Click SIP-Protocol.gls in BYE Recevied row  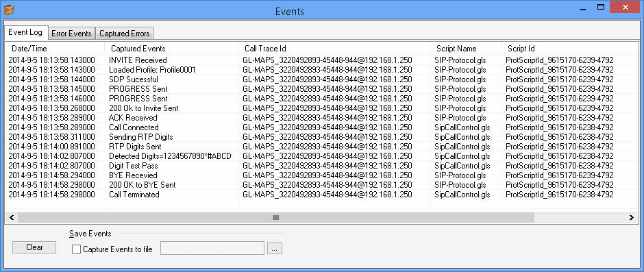460,175
